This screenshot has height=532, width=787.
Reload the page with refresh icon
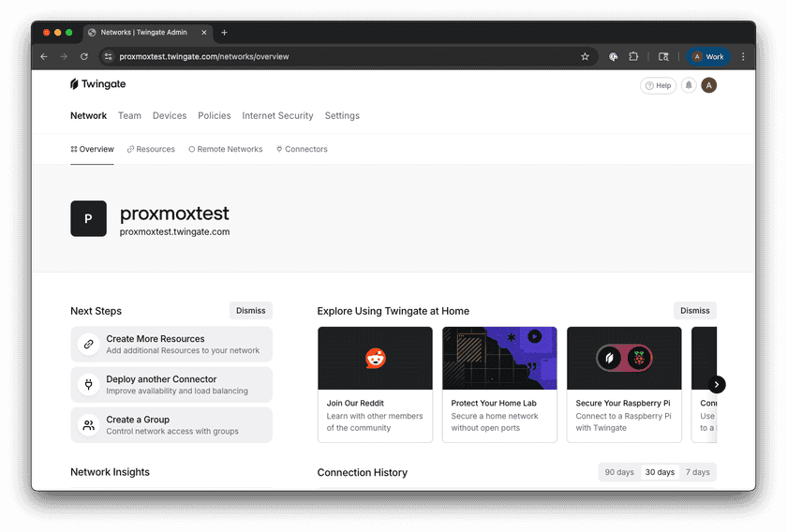tap(84, 56)
